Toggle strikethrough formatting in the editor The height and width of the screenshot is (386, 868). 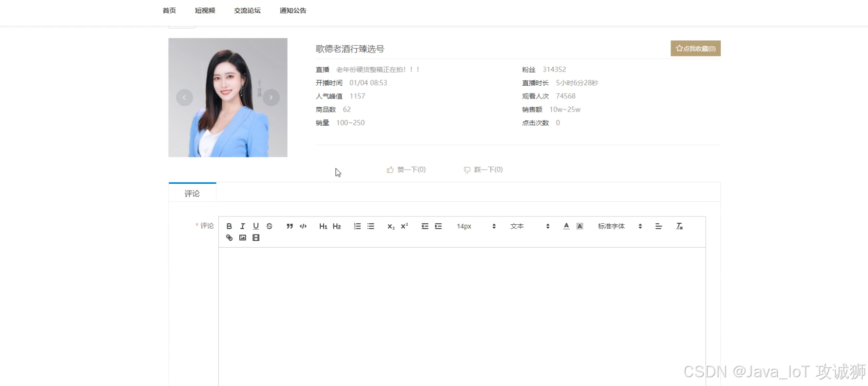(269, 226)
